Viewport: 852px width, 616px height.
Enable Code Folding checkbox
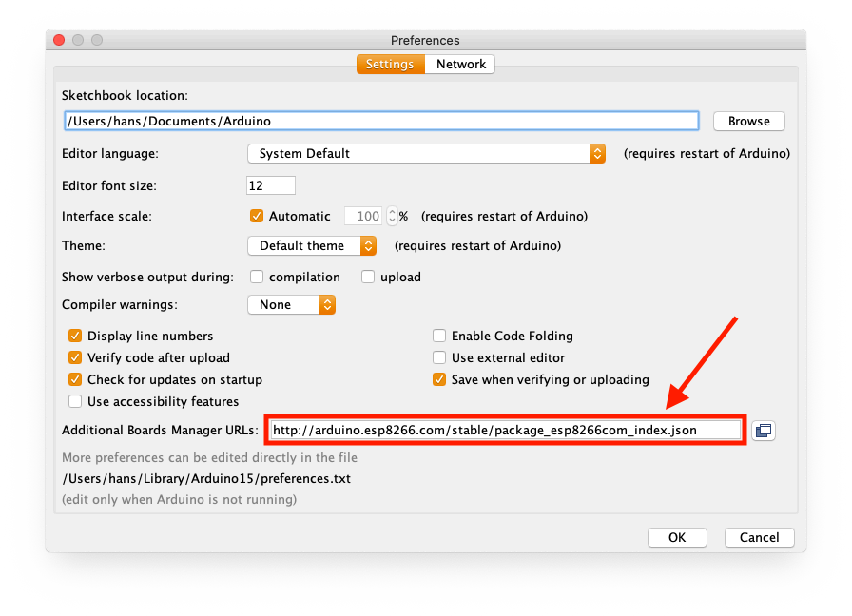[439, 336]
